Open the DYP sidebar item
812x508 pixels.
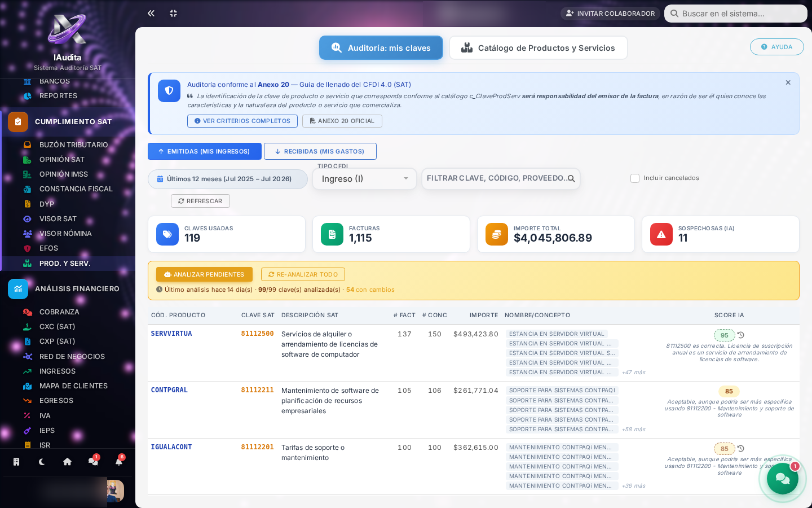coord(47,204)
